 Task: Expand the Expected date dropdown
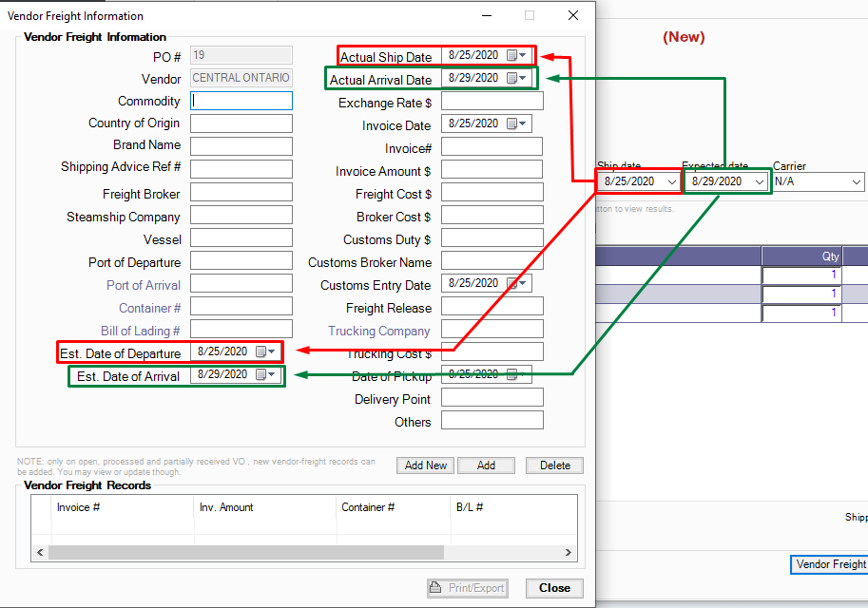pos(759,181)
